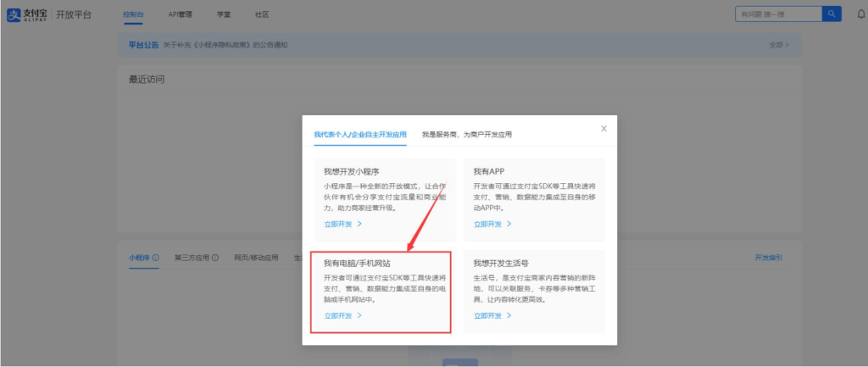Screen dimensions: 868x367
Task: Click the search magnifier button
Action: tap(832, 14)
